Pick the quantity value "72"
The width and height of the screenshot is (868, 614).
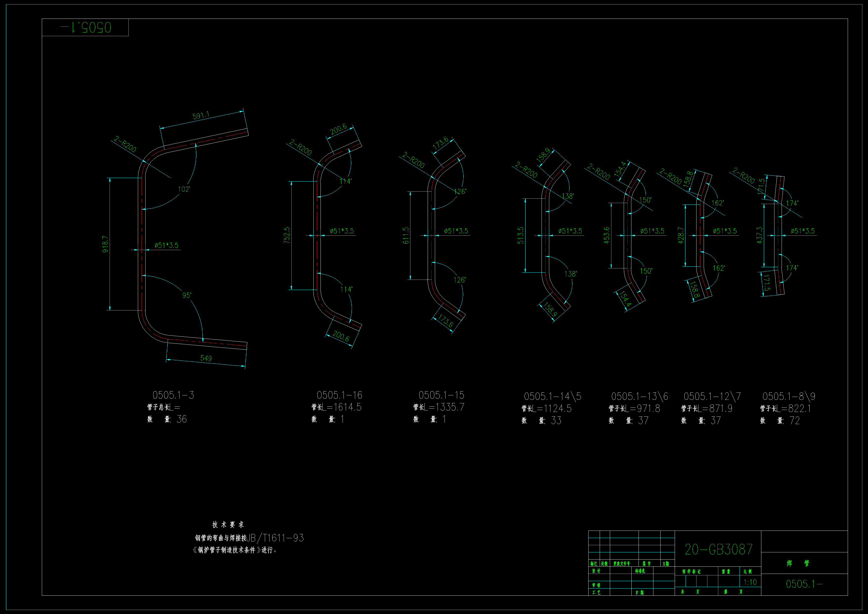[795, 421]
